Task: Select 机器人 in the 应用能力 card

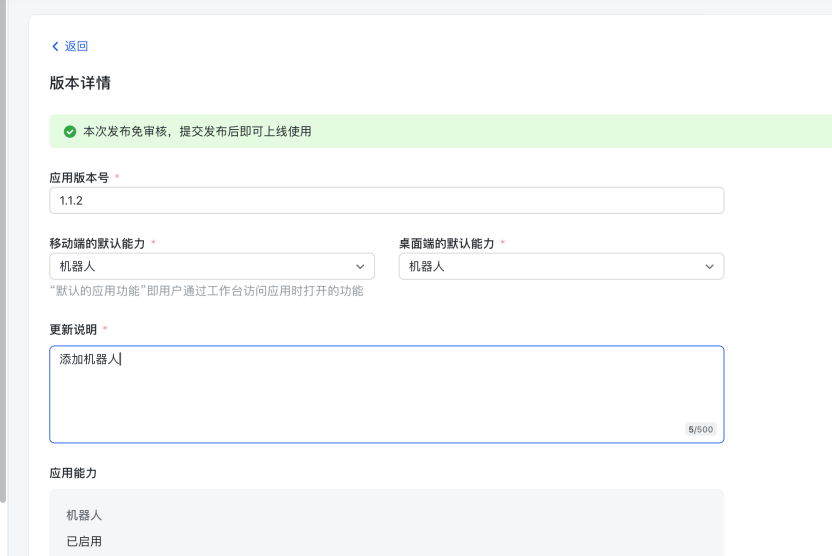Action: 84,515
